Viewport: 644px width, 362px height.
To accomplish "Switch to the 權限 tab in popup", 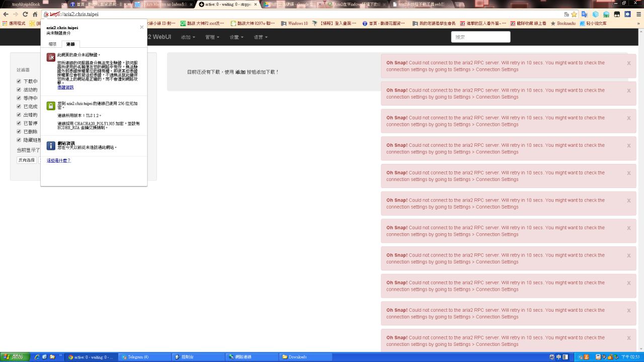I will (x=52, y=44).
